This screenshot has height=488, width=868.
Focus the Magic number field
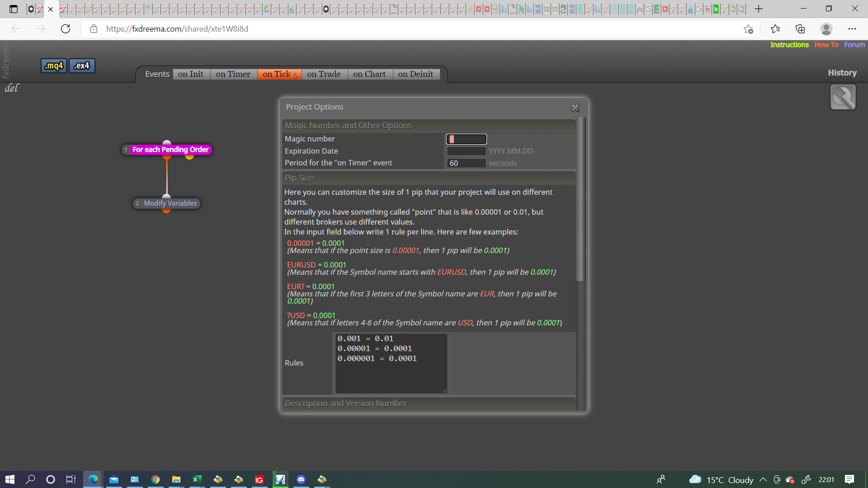[467, 139]
